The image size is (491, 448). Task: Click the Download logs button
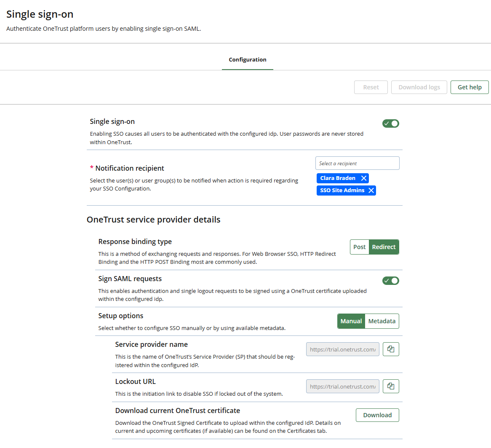click(419, 87)
